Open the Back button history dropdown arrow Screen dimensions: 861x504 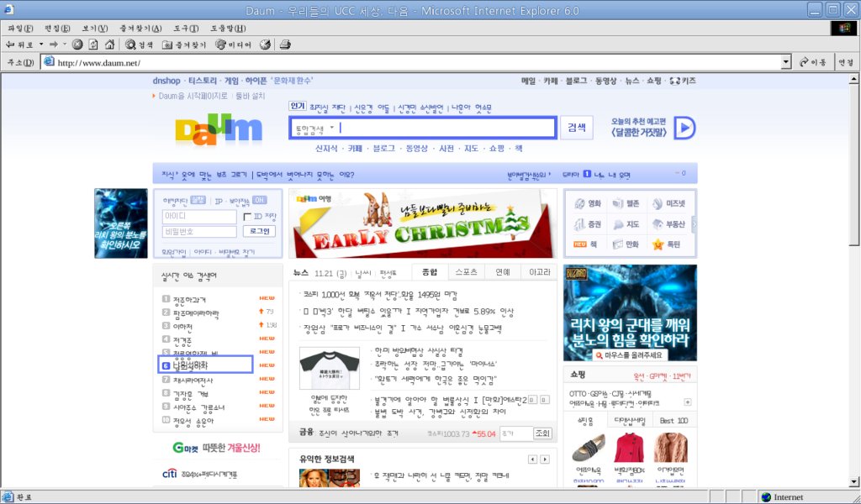pos(40,45)
